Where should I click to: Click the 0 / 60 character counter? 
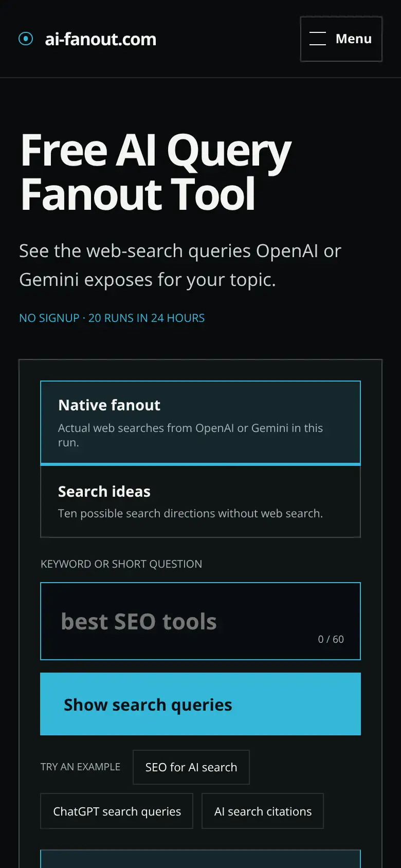(x=331, y=639)
